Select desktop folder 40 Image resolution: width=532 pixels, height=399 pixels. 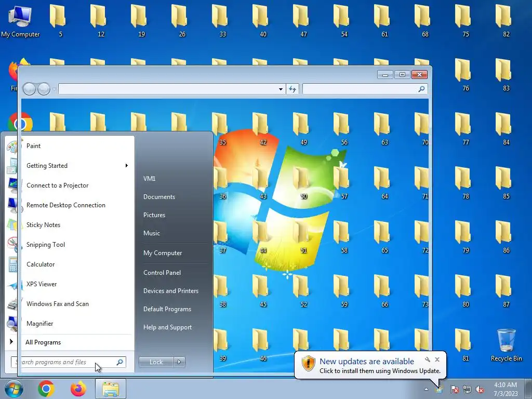pyautogui.click(x=261, y=21)
